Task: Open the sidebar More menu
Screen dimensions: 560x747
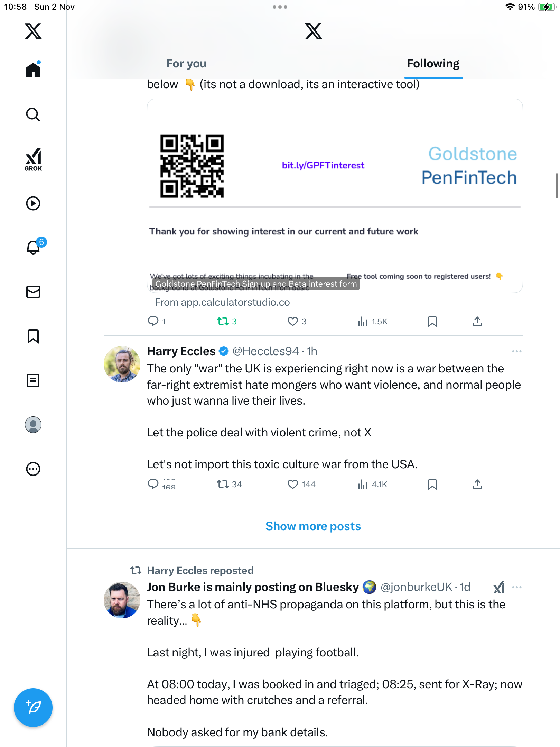Action: click(33, 469)
